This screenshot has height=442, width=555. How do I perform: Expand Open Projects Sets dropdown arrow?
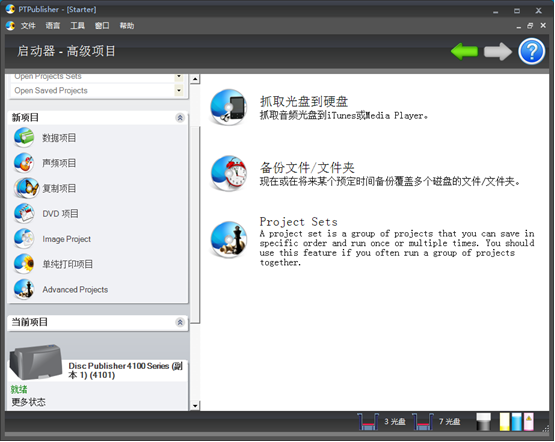click(x=179, y=77)
